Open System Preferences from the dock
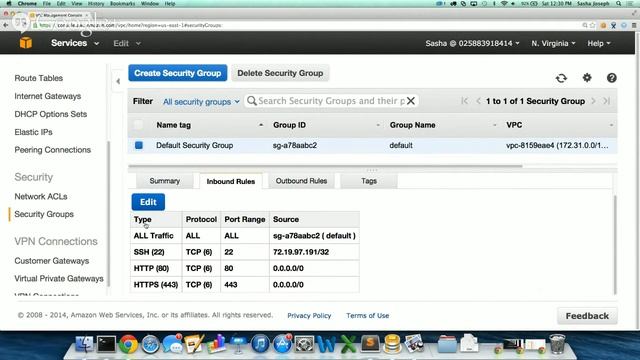The width and height of the screenshot is (640, 360). click(x=304, y=344)
